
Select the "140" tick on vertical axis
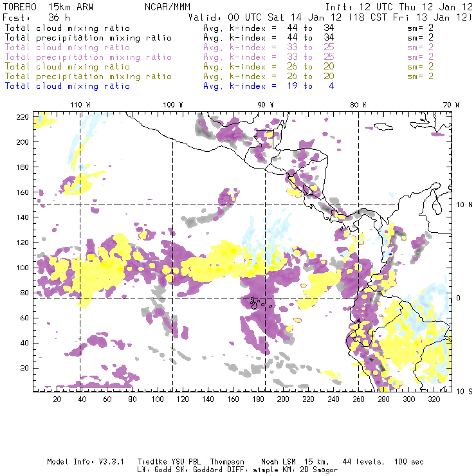coord(23,217)
